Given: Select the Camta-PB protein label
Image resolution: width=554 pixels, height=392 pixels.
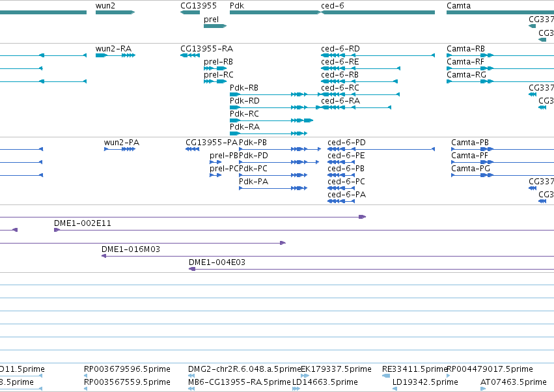Looking at the screenshot, I should [x=470, y=143].
